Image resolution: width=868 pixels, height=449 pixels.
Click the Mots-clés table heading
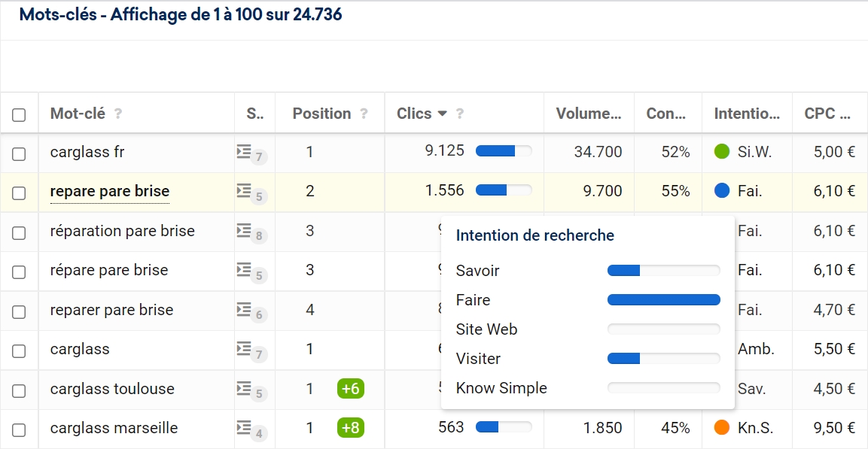click(x=181, y=15)
